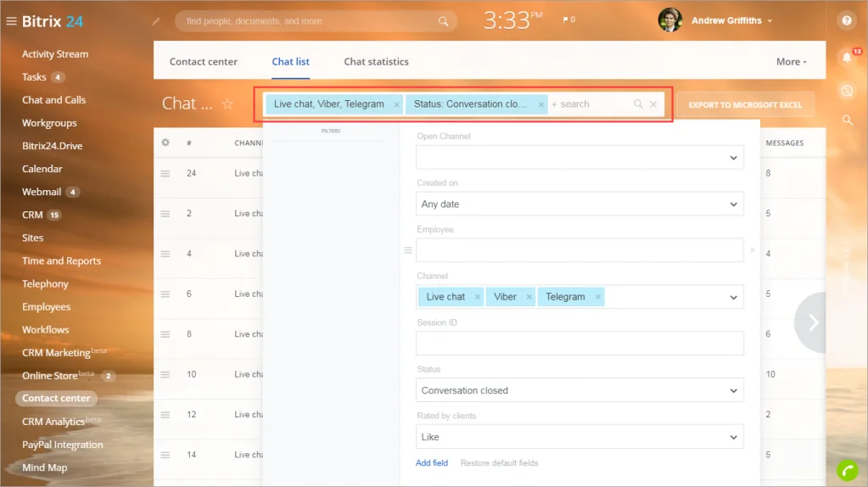
Task: Open the hamburger main menu
Action: click(11, 21)
